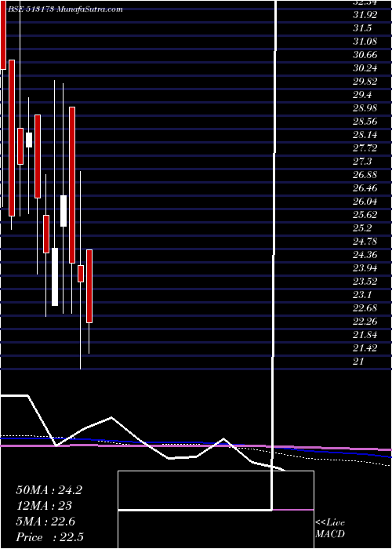Click the 22.26 price axis label
This screenshot has height=549, width=392.
[365, 321]
